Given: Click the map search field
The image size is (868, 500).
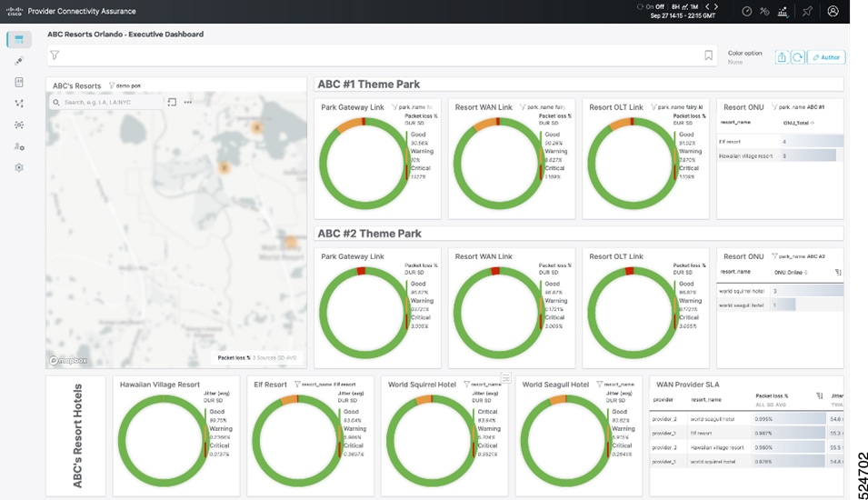Looking at the screenshot, I should tap(107, 103).
